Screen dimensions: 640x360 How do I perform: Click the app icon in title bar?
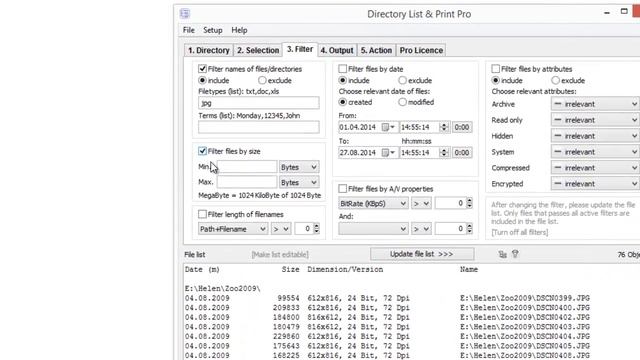185,13
